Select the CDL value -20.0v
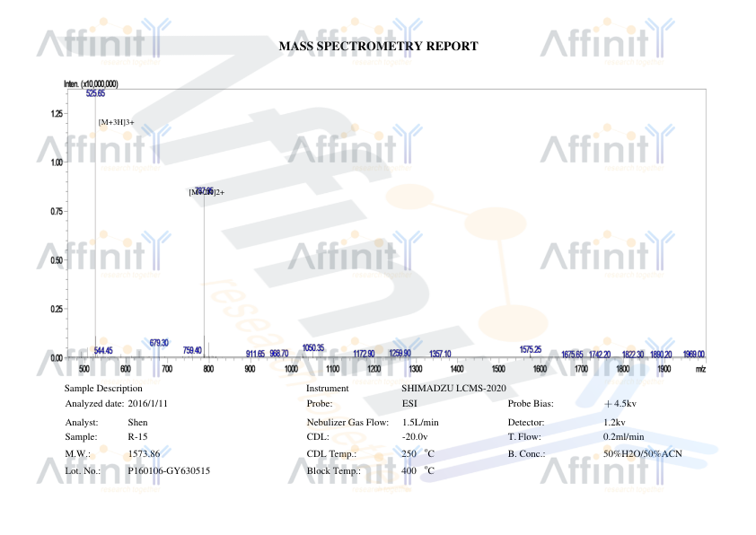Screen dimensions: 756x535 415,437
